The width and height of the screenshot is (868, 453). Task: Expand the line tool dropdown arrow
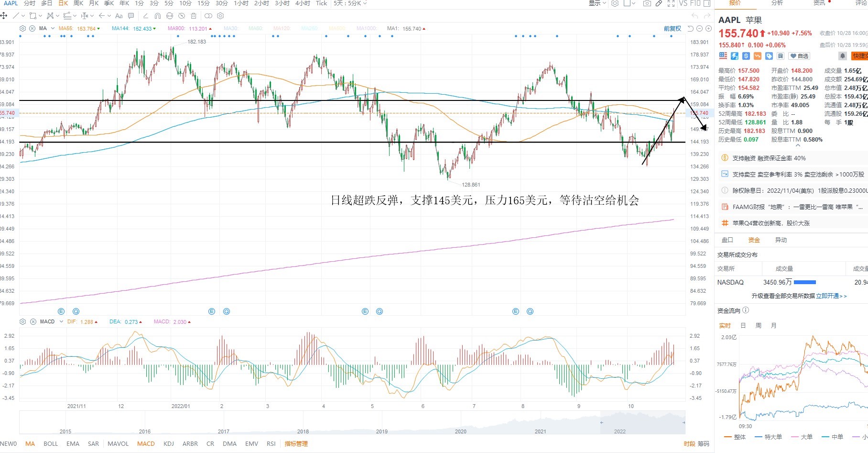coord(23,16)
